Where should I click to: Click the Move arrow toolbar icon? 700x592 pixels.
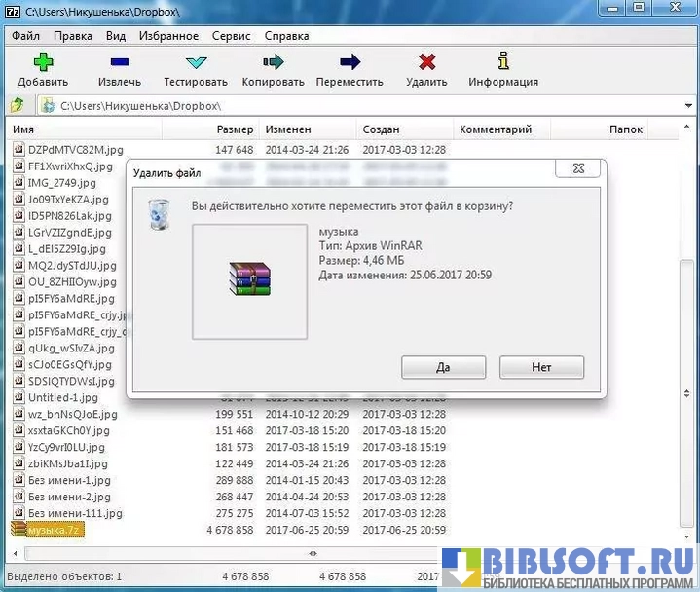[x=350, y=63]
